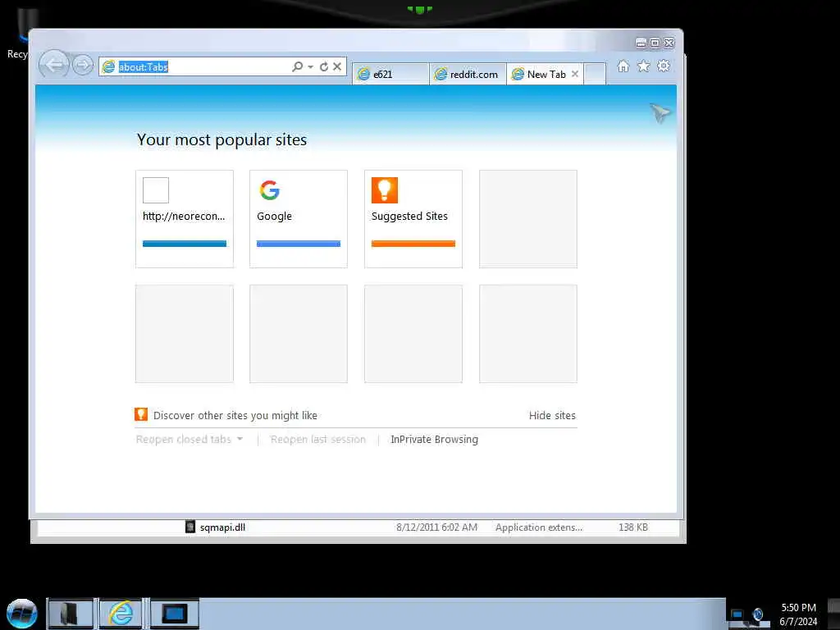Open the Explorer window taskbar button
840x630 pixels.
pyautogui.click(x=71, y=614)
